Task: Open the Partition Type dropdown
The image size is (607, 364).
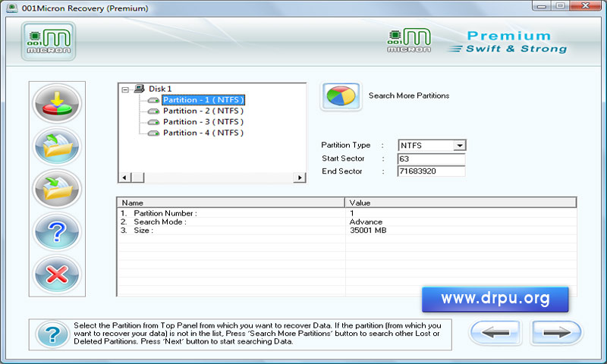Action: [x=460, y=146]
